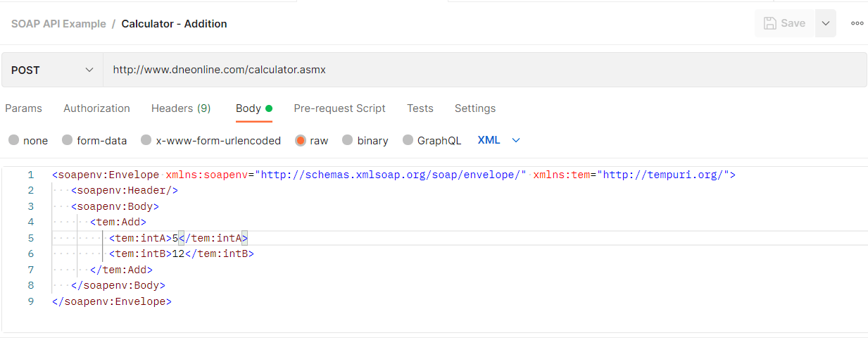
Task: Open the XML format dropdown
Action: coord(499,140)
